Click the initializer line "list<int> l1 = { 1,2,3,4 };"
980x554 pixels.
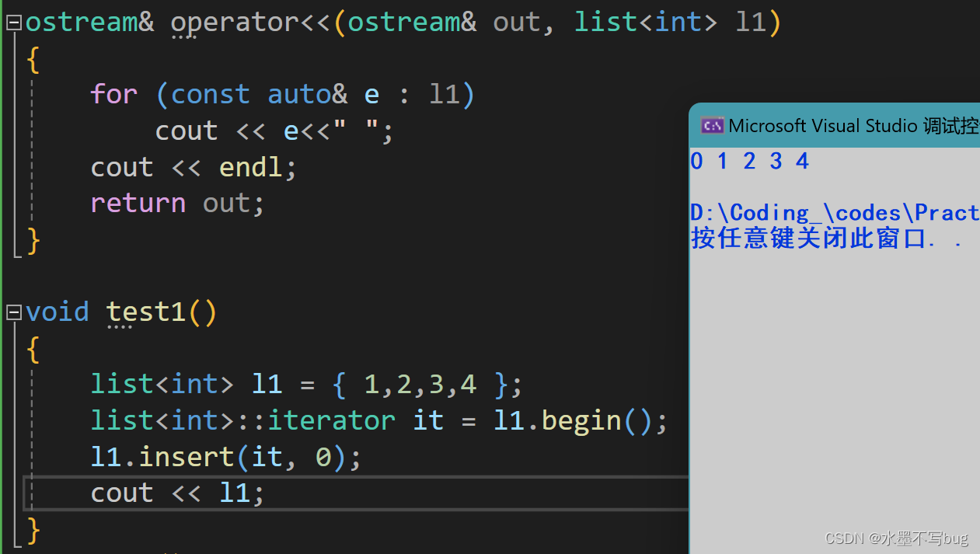click(x=307, y=384)
